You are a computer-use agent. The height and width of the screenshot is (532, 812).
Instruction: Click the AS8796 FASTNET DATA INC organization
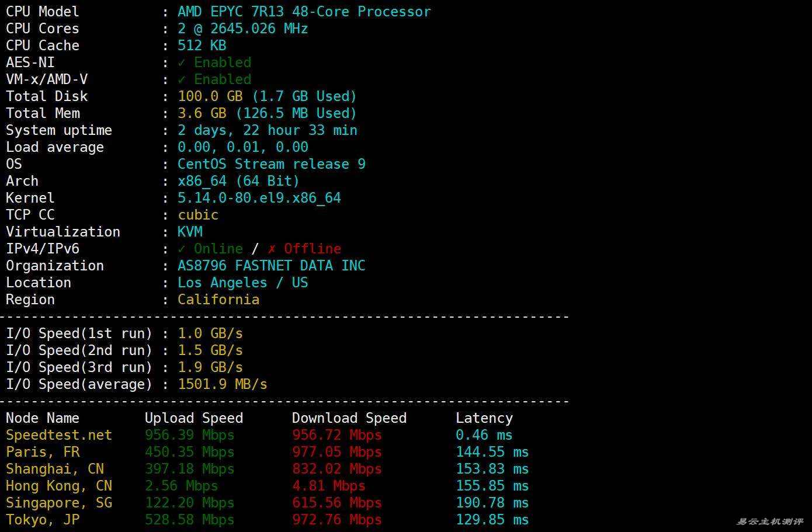pyautogui.click(x=271, y=266)
